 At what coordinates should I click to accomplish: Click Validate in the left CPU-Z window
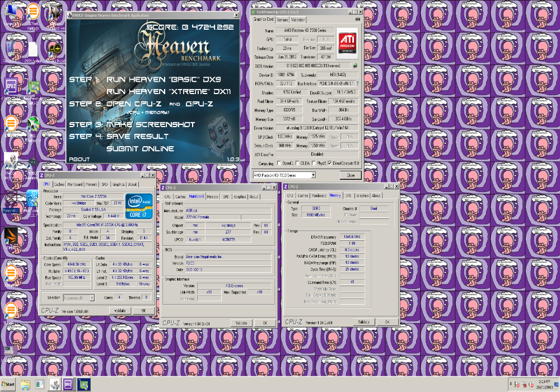point(120,311)
